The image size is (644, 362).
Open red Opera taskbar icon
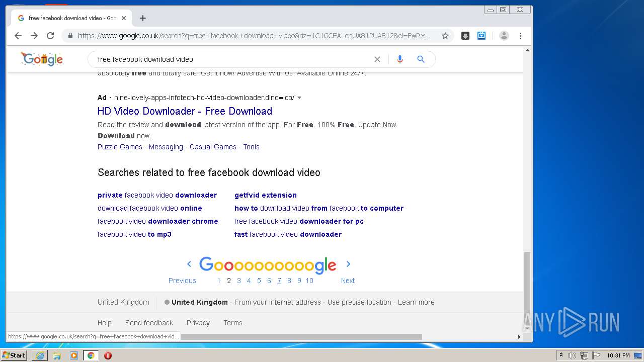(x=108, y=355)
